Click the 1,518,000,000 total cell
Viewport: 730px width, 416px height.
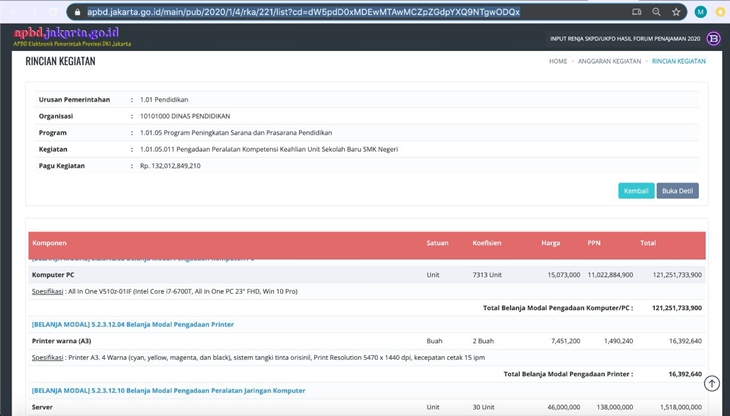[x=680, y=407]
